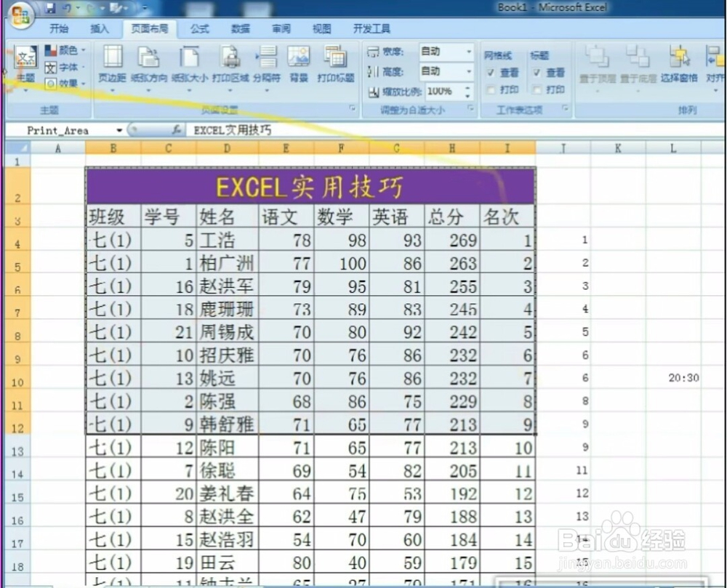
Task: Click 打印标题 print titles icon
Action: click(336, 64)
